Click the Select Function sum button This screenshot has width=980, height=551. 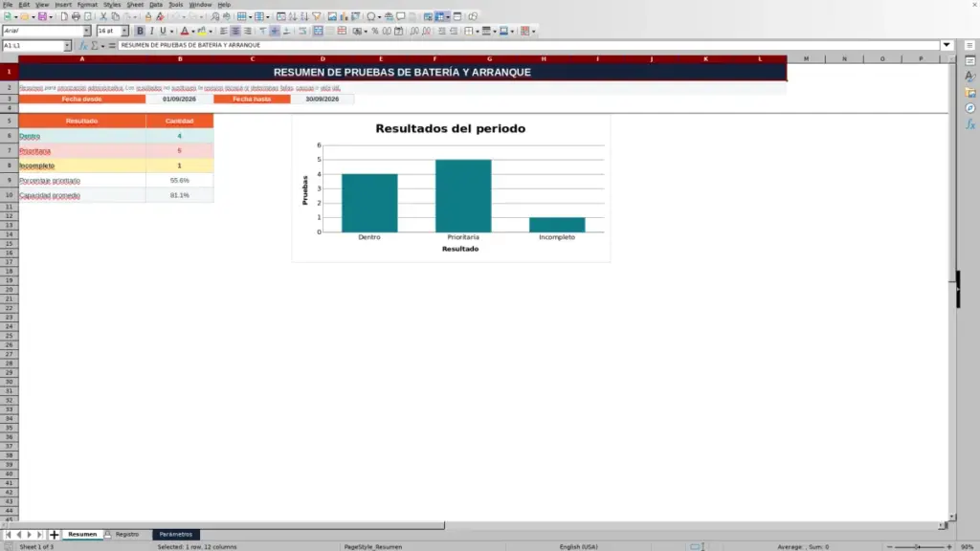click(x=95, y=46)
